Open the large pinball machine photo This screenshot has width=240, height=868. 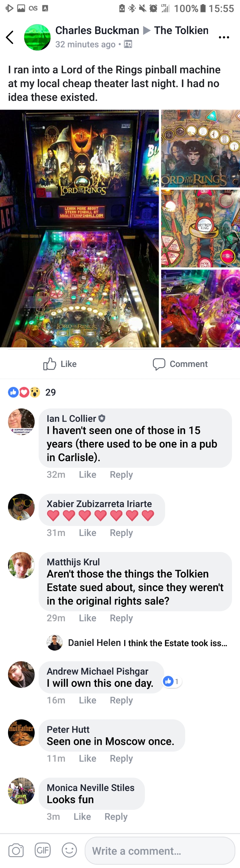(79, 228)
